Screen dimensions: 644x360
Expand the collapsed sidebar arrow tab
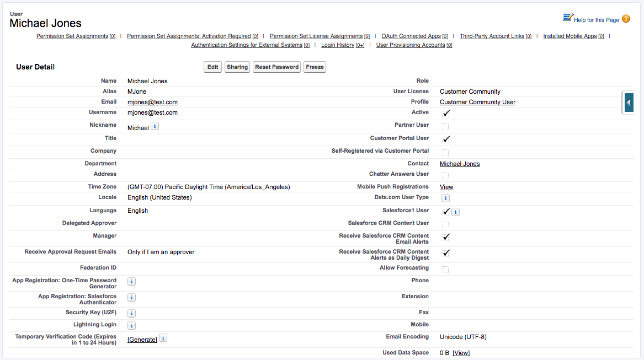pos(629,103)
